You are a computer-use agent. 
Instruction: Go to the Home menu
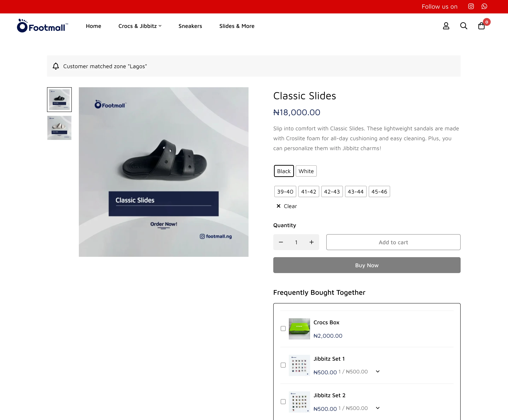(x=93, y=26)
